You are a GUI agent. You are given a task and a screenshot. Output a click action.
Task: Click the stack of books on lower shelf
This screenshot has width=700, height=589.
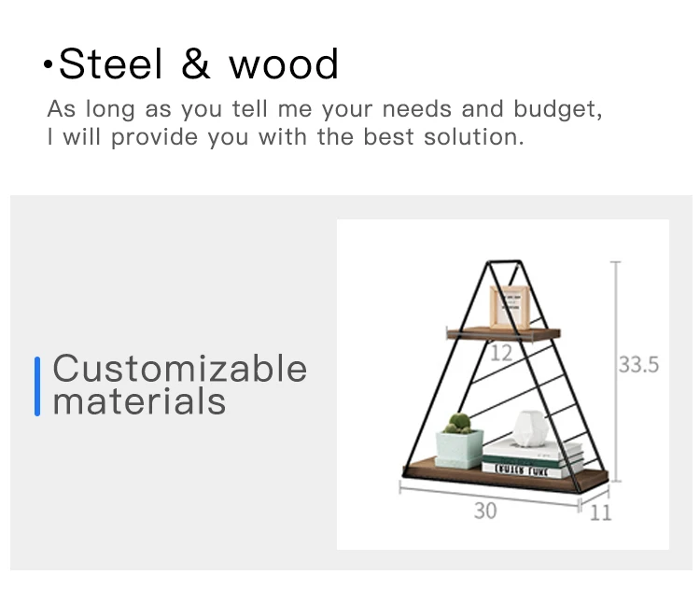pos(533,458)
